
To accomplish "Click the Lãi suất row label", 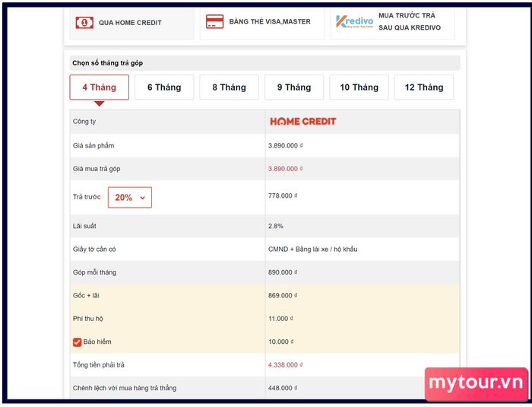I will point(84,226).
